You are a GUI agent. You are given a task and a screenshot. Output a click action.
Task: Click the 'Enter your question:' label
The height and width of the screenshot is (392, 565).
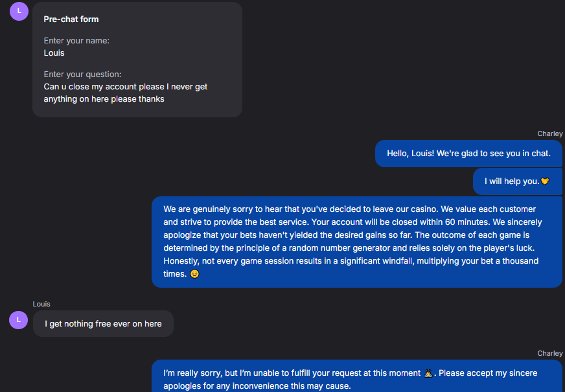[82, 75]
